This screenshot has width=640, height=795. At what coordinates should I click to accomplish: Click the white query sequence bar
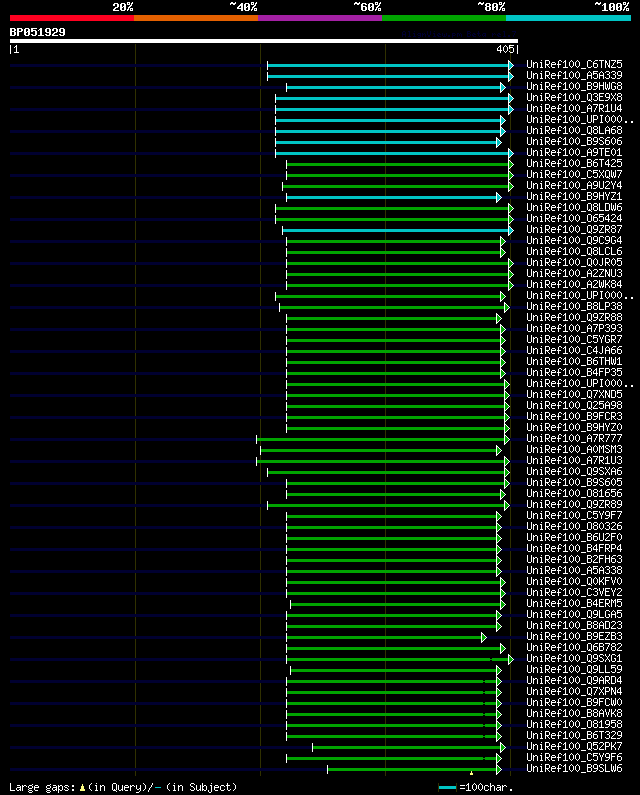(264, 41)
